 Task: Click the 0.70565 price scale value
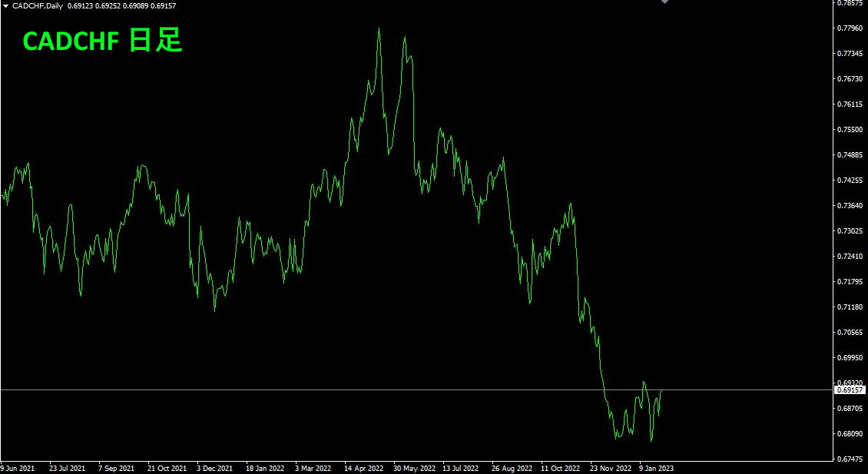851,332
